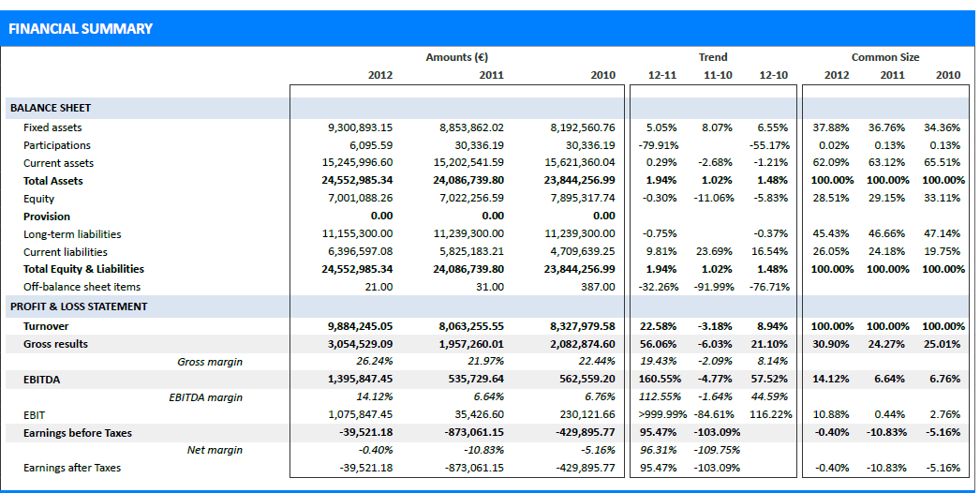Select the Total Assets row label

point(53,181)
